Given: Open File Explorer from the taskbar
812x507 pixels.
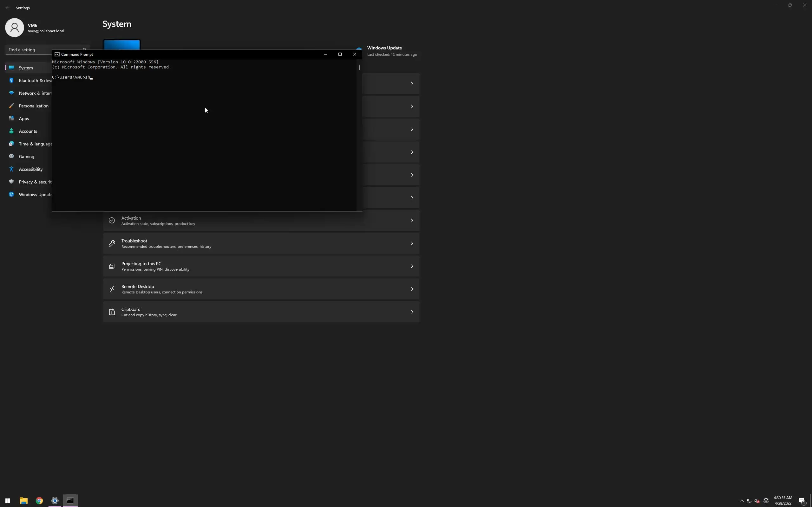Looking at the screenshot, I should [23, 501].
